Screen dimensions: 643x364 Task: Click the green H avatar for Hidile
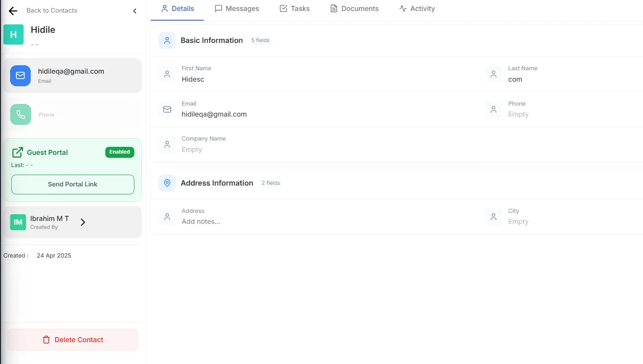click(x=13, y=34)
